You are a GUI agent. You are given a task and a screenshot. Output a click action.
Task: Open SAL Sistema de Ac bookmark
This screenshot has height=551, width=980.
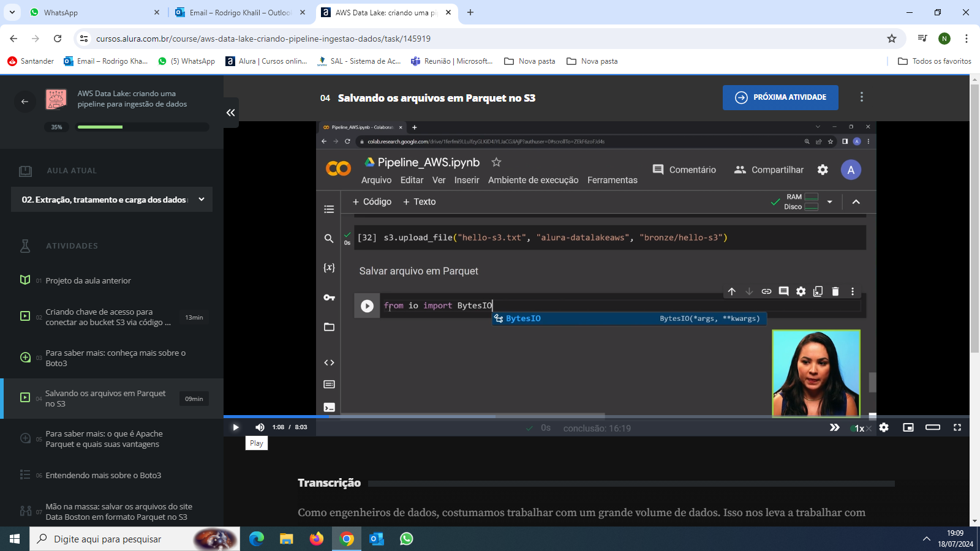click(x=359, y=61)
